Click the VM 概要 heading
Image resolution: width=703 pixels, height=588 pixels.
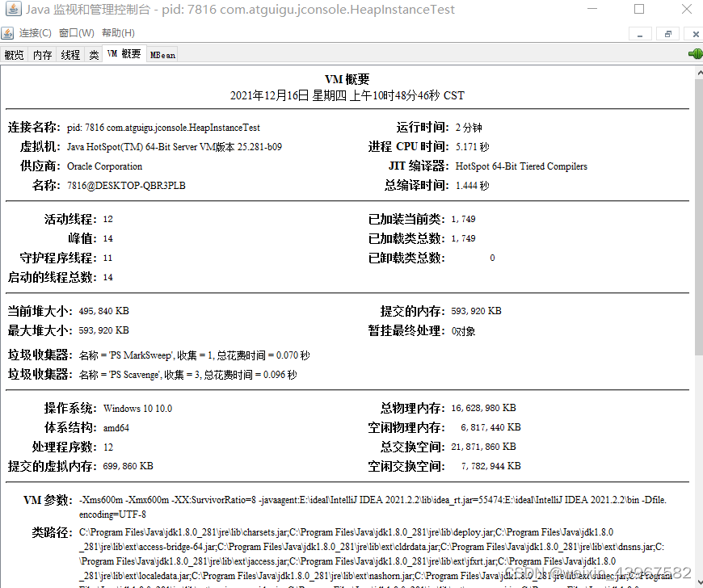347,79
